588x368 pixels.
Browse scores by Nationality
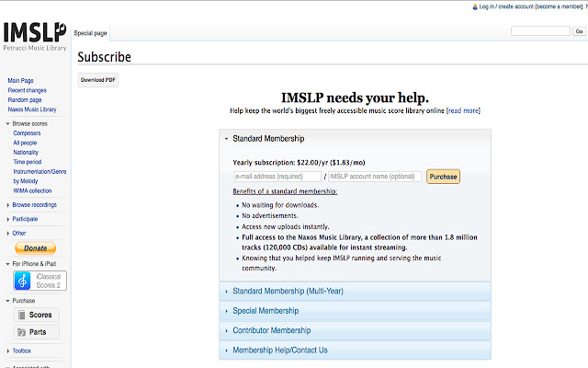(x=26, y=153)
